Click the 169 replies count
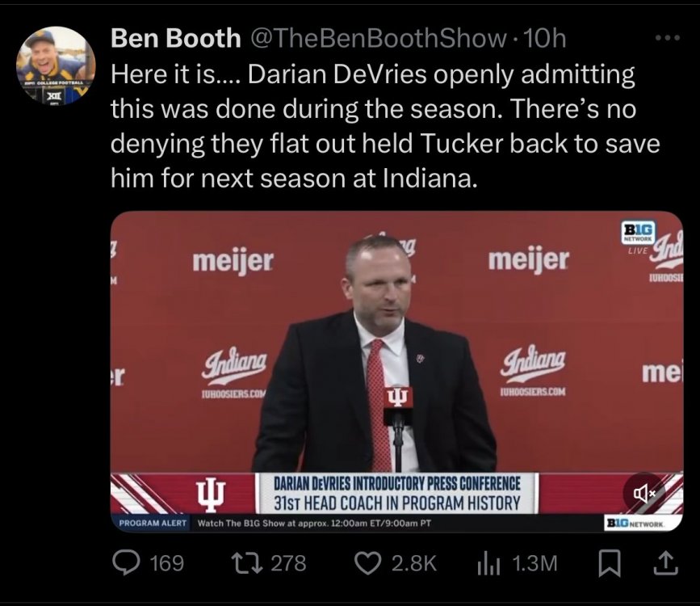Image resolution: width=700 pixels, height=606 pixels. [x=166, y=562]
